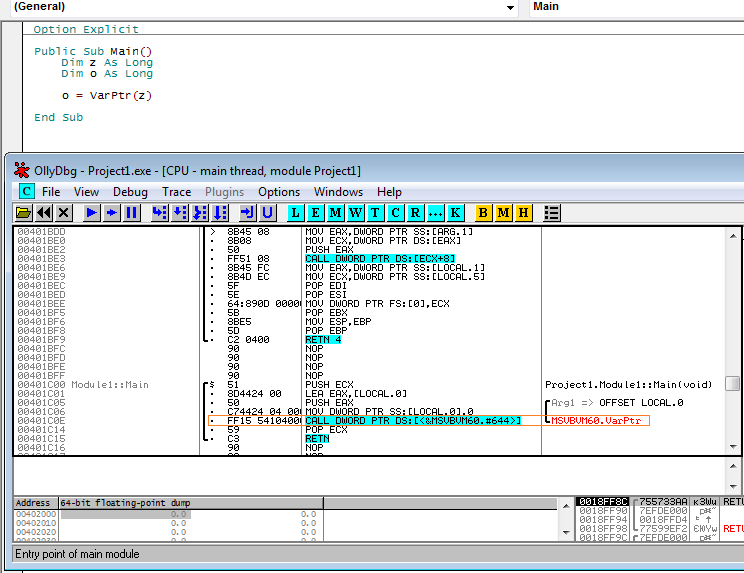
Task: Pause execution with the pause icon
Action: click(x=132, y=213)
